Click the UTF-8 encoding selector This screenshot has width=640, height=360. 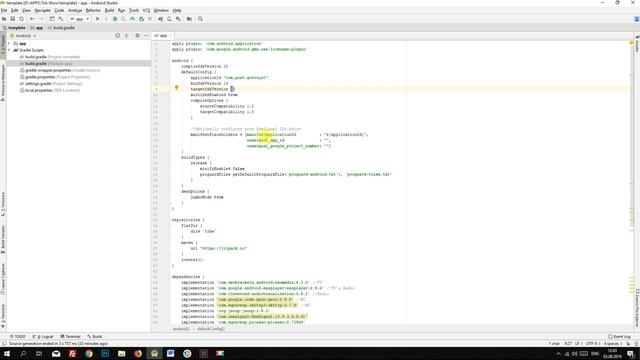click(x=593, y=344)
